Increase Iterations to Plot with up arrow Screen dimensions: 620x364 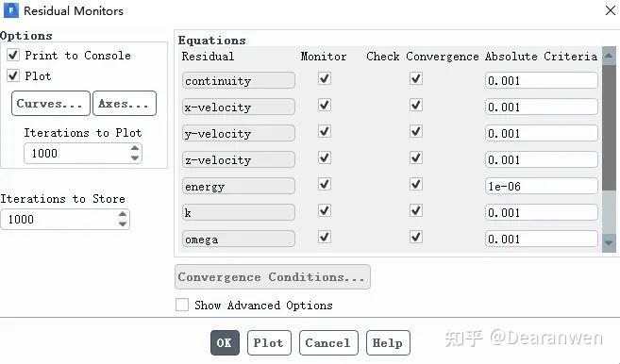click(x=135, y=148)
